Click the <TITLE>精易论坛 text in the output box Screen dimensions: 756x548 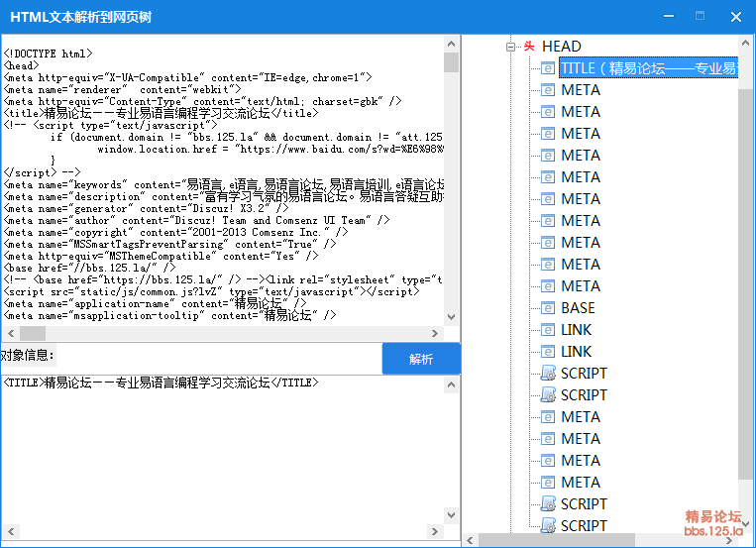(161, 383)
